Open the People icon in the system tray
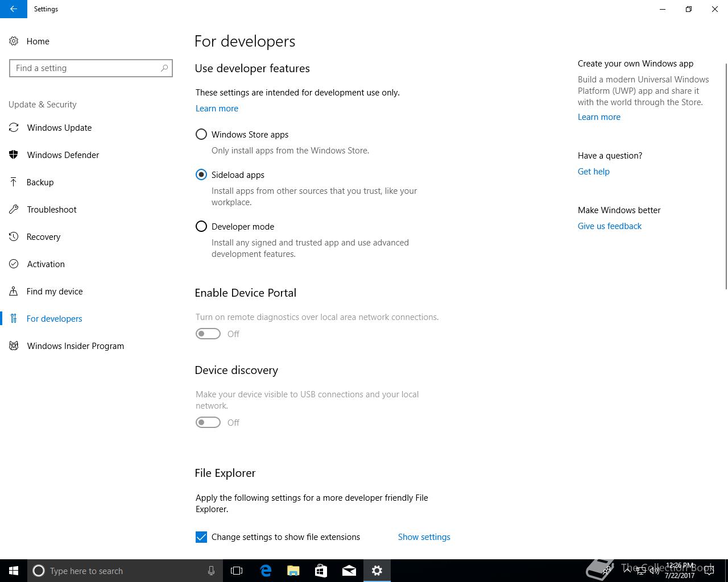The width and height of the screenshot is (728, 582). click(607, 571)
